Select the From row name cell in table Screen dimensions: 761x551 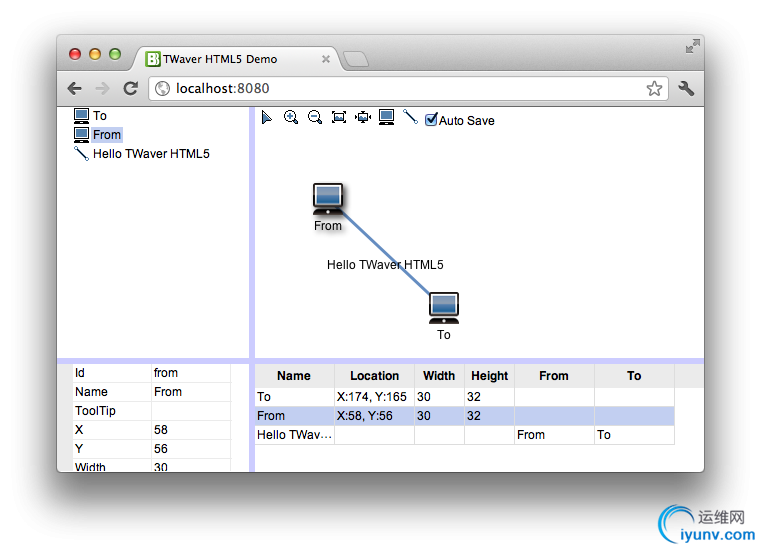coord(294,416)
